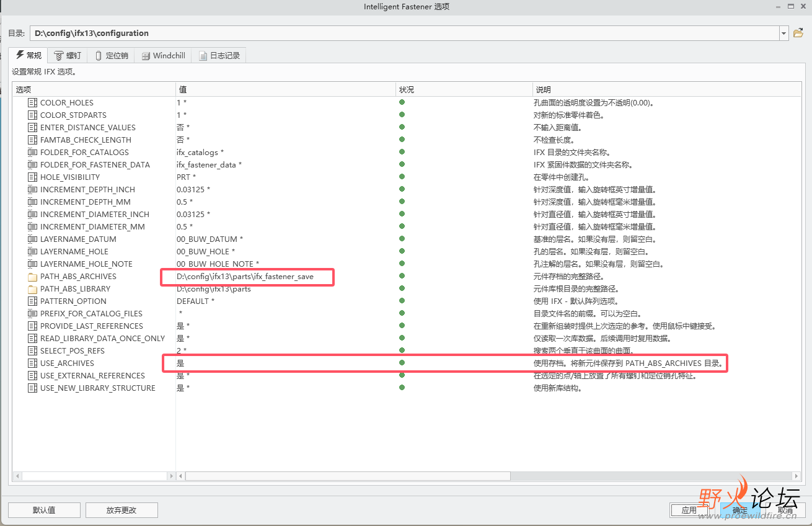The image size is (812, 526).
Task: Click folder icon next to PATH_ABS_ARCHIVES
Action: [x=33, y=277]
